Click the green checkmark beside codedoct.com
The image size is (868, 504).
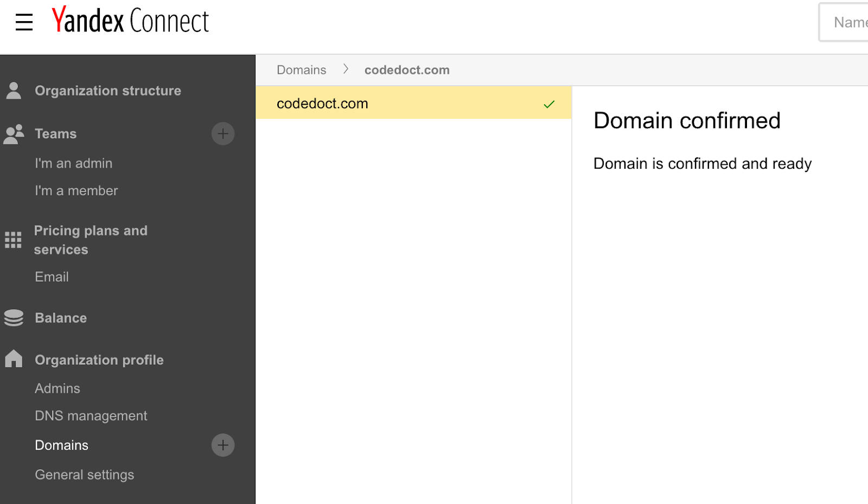coord(549,104)
